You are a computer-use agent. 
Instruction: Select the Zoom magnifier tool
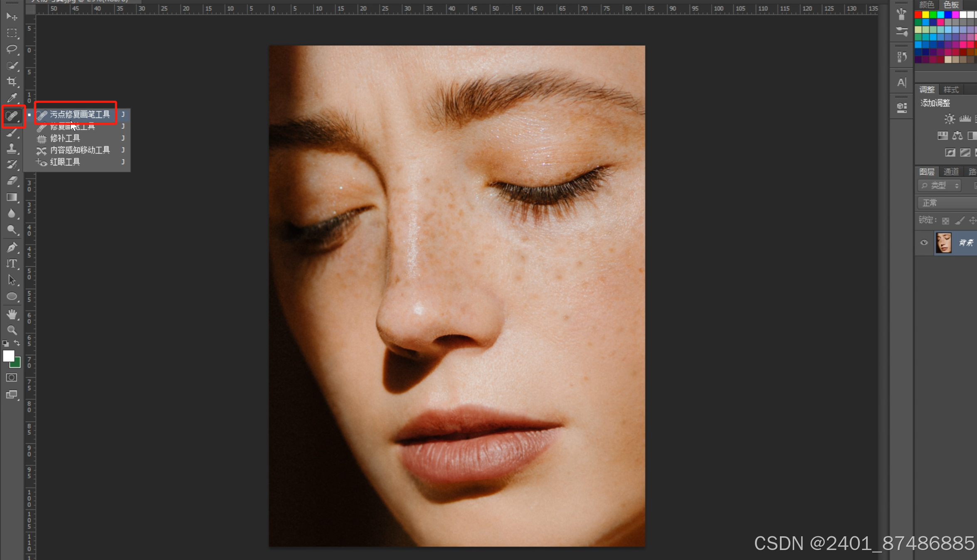coord(12,330)
